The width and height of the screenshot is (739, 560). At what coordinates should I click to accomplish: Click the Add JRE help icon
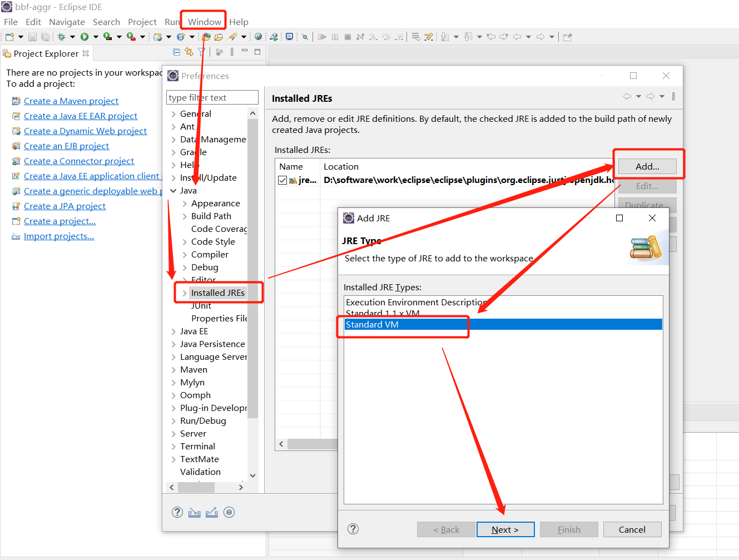353,529
